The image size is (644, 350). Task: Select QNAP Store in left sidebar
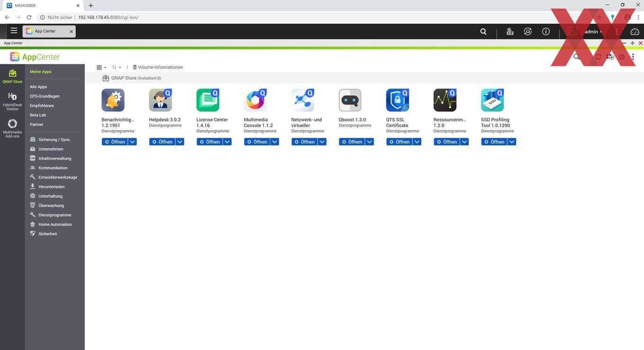(x=12, y=76)
